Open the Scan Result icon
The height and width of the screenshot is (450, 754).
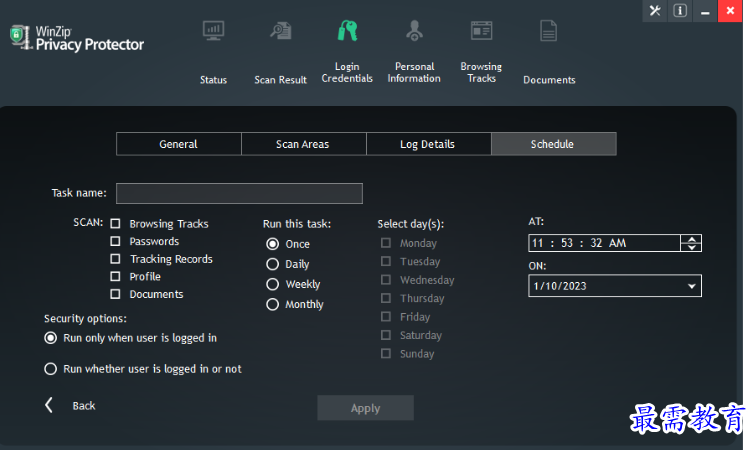280,31
